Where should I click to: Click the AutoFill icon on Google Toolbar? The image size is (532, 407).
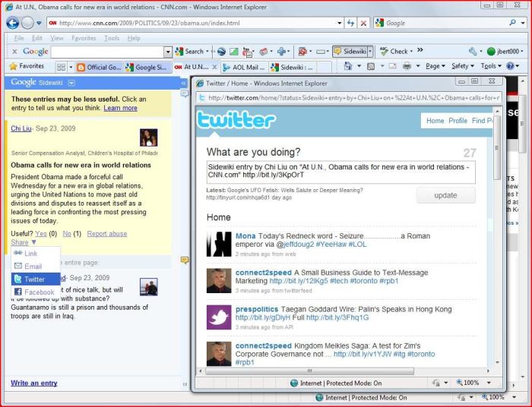[320, 52]
